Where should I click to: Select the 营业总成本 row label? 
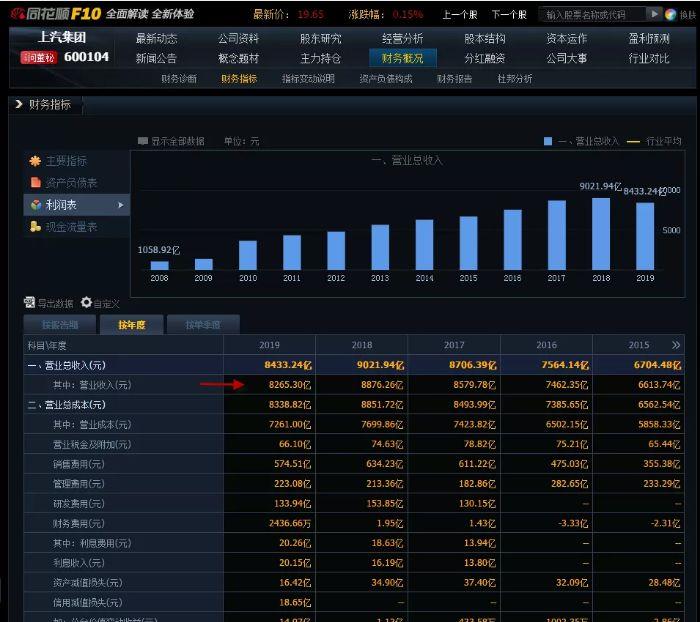pyautogui.click(x=67, y=405)
